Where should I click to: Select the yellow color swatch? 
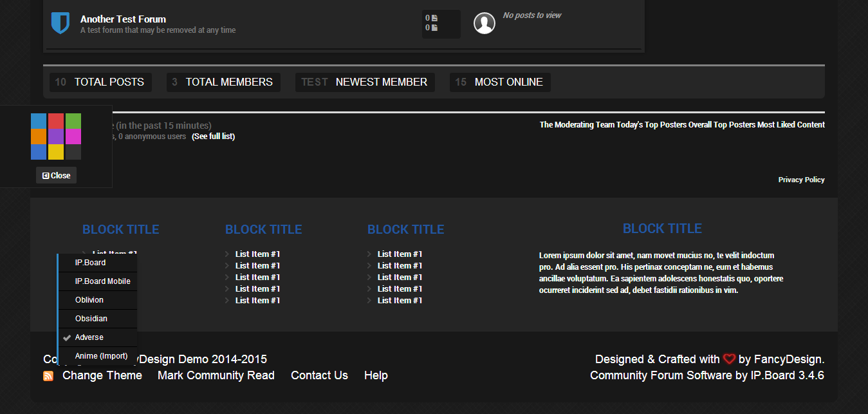(x=56, y=152)
